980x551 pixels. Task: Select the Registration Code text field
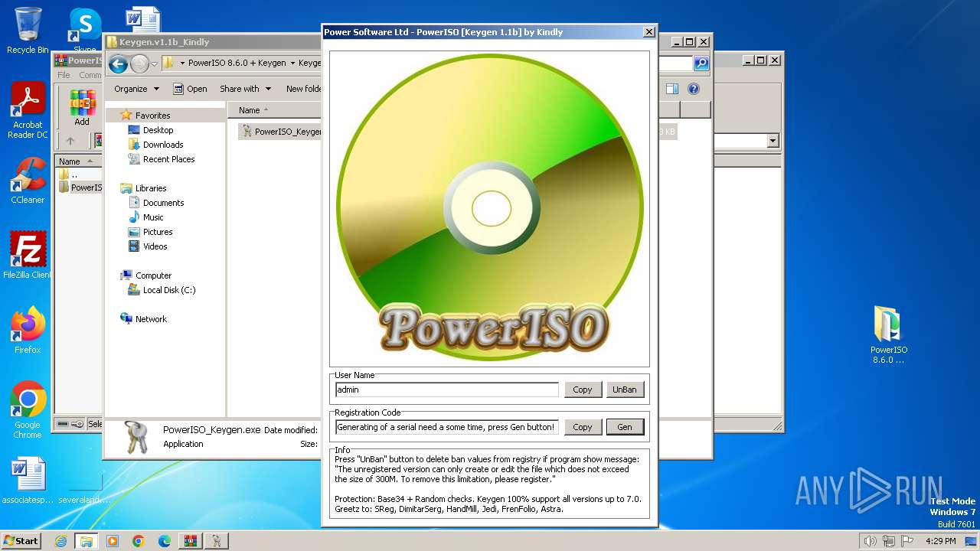pos(447,427)
